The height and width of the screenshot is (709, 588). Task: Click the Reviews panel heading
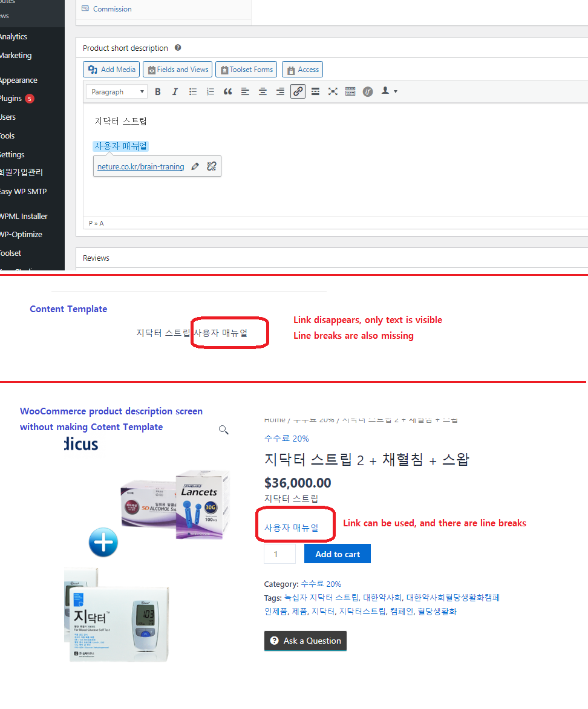point(96,258)
